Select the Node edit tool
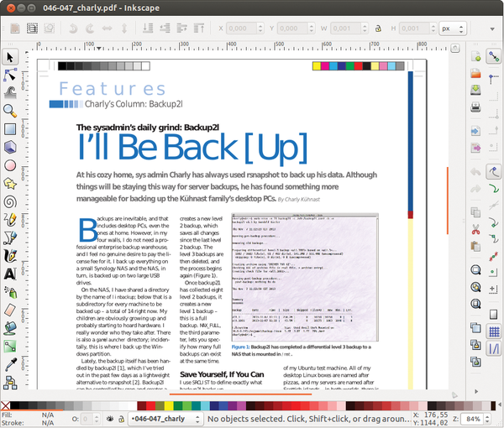 [10, 76]
